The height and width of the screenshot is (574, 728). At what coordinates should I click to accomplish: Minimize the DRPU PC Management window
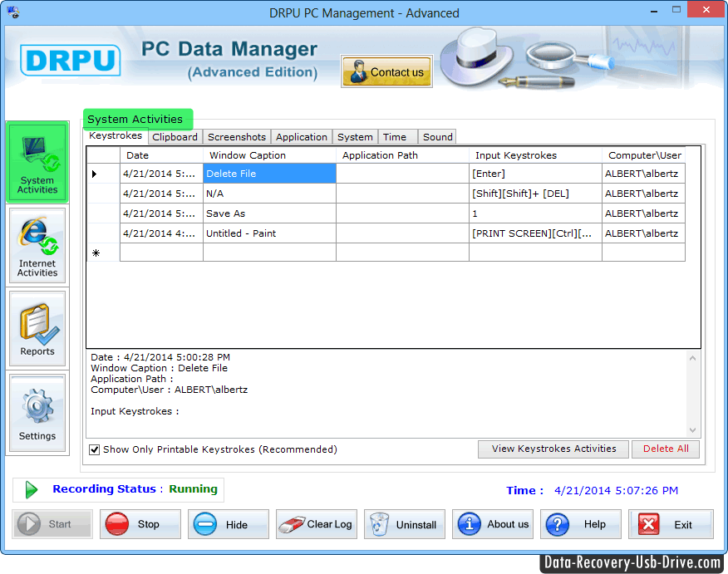(x=654, y=10)
